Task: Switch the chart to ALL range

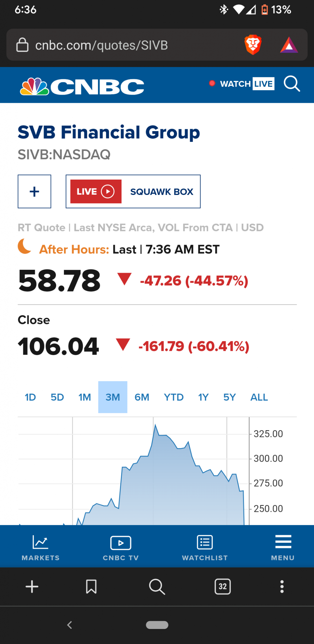Action: click(x=259, y=397)
